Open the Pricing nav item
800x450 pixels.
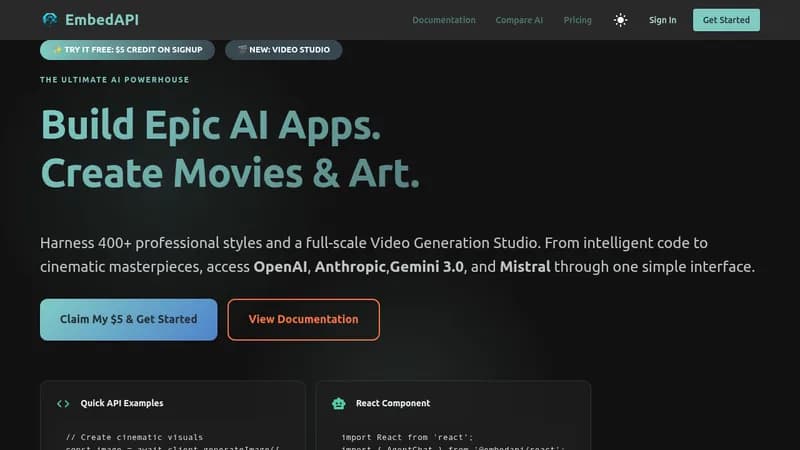(x=578, y=20)
